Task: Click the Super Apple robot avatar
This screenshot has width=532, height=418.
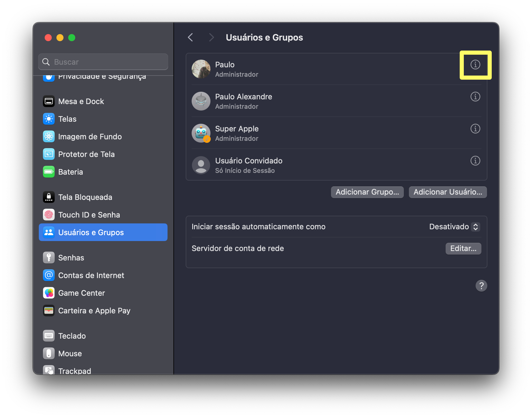Action: point(201,133)
